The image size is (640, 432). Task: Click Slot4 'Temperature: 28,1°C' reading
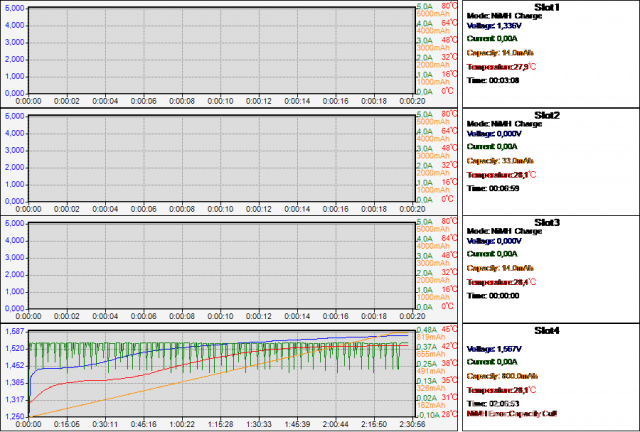502,390
